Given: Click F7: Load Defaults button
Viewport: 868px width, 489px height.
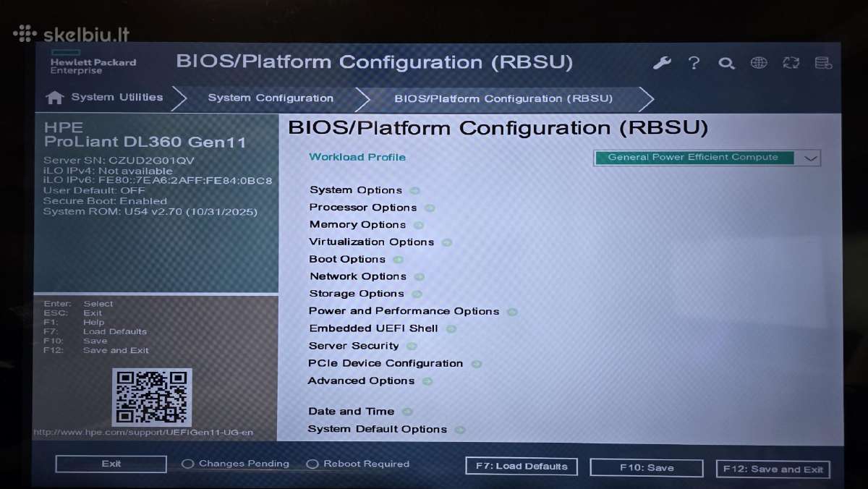Looking at the screenshot, I should (x=522, y=467).
